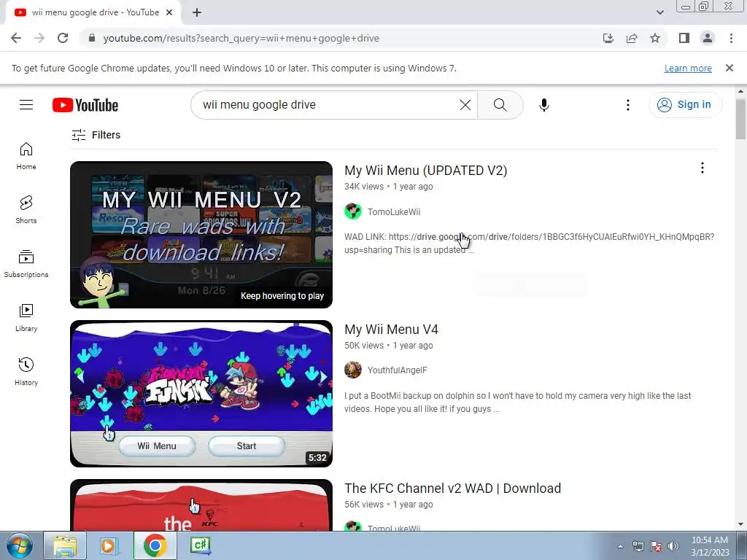Viewport: 747px width, 560px height.
Task: Share this page via toolbar icon
Action: click(632, 38)
